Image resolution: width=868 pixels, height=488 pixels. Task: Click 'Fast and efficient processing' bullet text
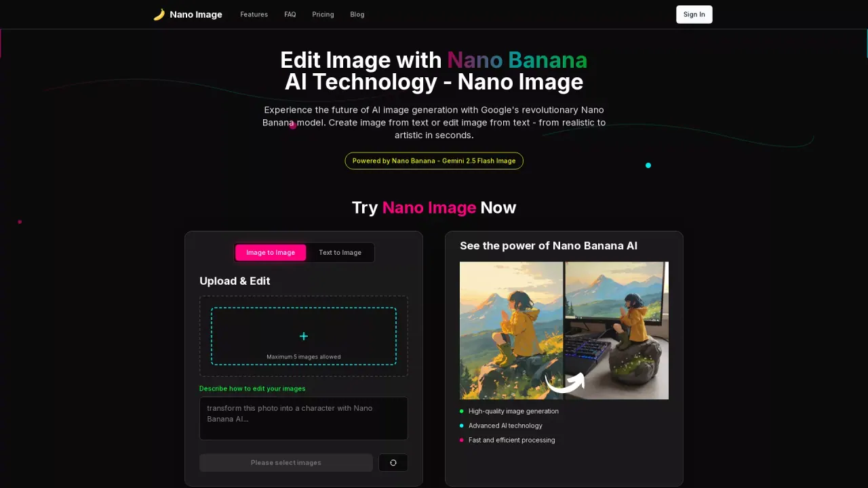[511, 440]
